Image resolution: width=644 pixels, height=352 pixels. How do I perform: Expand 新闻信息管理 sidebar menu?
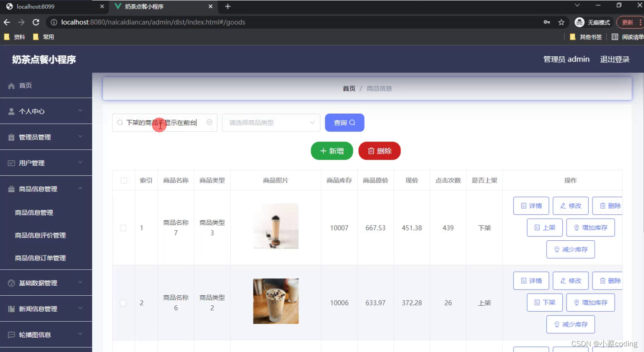pyautogui.click(x=46, y=309)
